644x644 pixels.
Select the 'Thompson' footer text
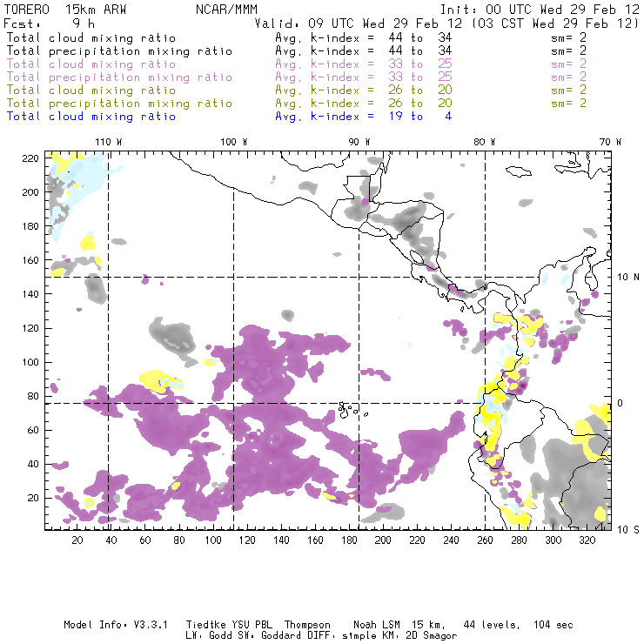[x=307, y=625]
